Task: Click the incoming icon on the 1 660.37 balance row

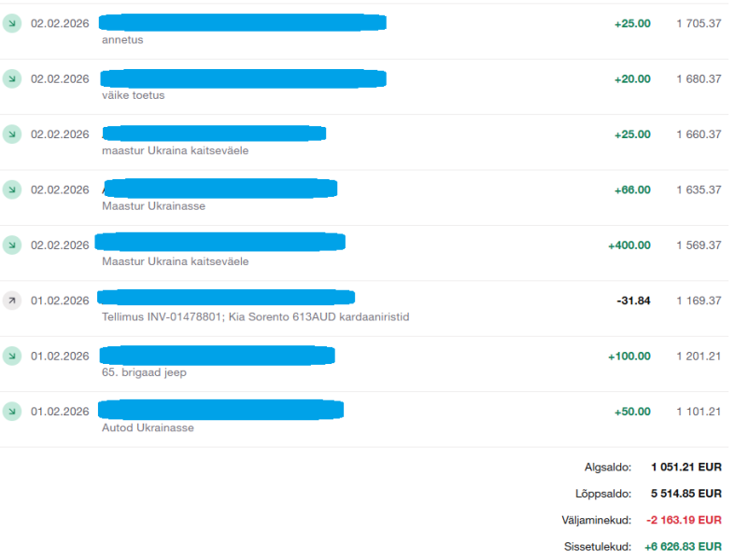Action: click(x=11, y=134)
